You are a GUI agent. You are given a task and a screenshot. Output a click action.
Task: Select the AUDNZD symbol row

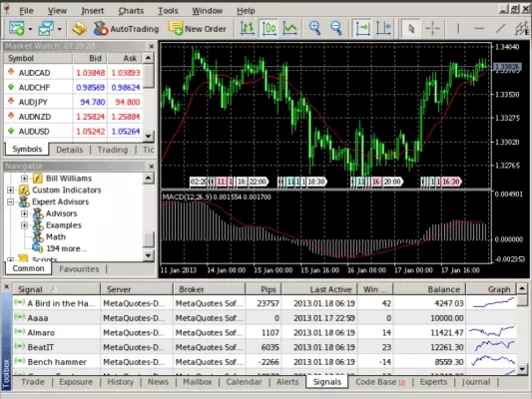click(x=74, y=117)
